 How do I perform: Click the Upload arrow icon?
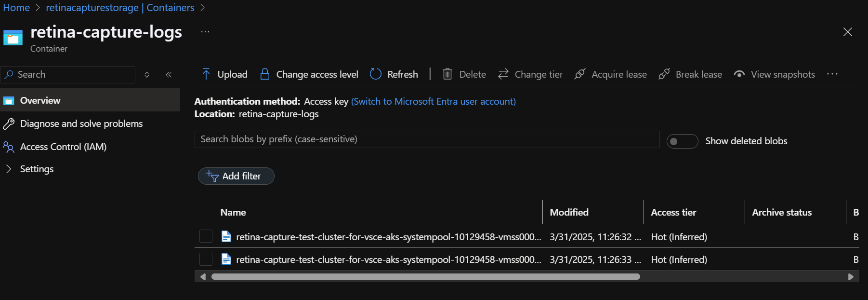[206, 74]
